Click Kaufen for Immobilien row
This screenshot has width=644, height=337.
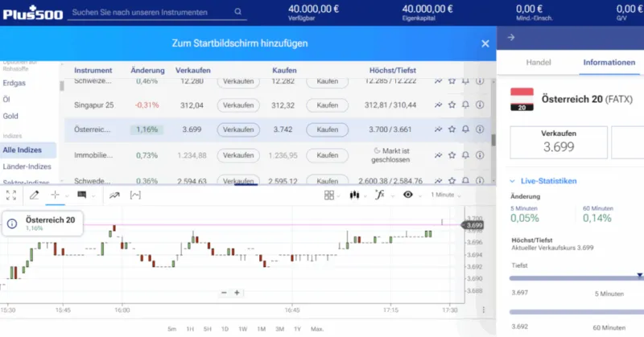coord(328,155)
